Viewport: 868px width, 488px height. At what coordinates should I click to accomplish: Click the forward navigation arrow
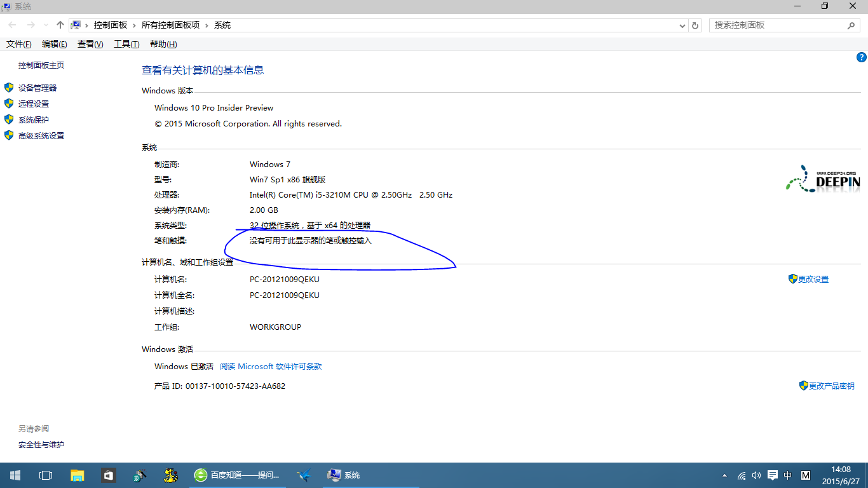click(31, 25)
